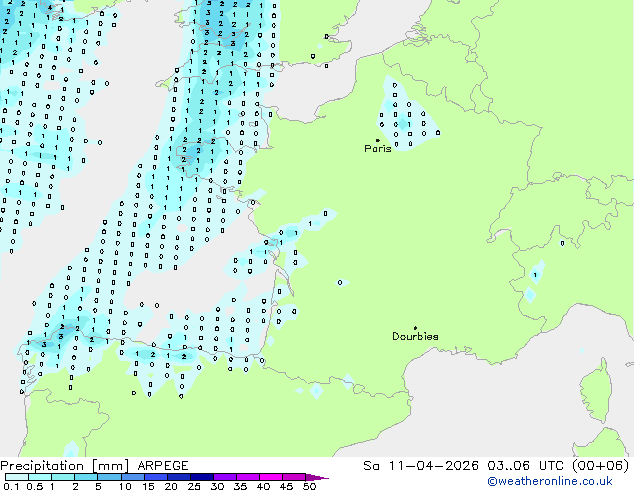Select the Paris location dot marker
This screenshot has height=490, width=634.
(x=378, y=140)
